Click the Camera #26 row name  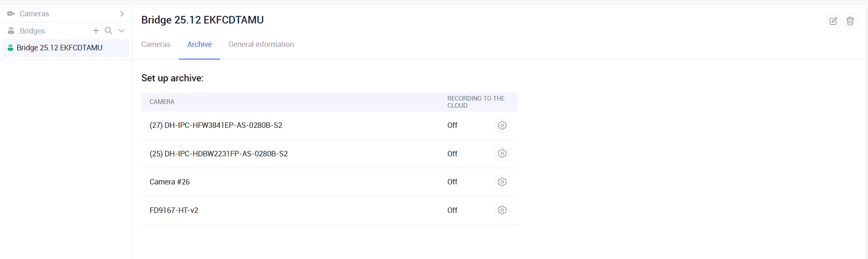pos(170,182)
